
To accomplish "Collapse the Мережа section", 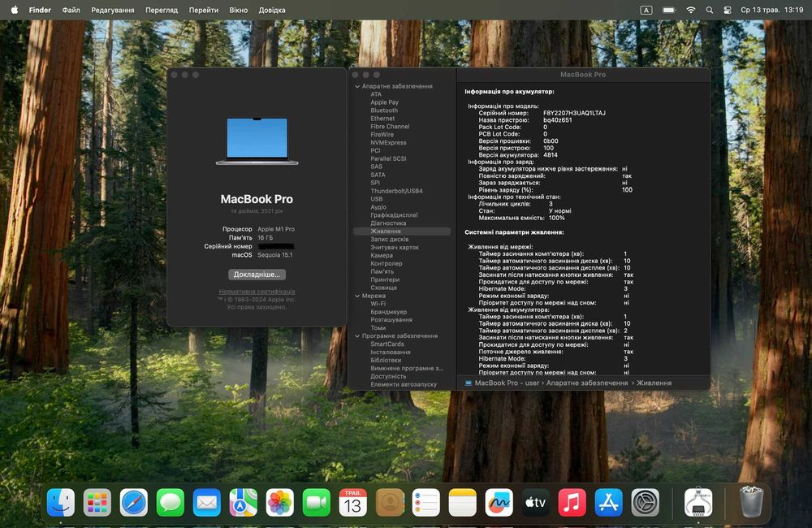I will (357, 296).
